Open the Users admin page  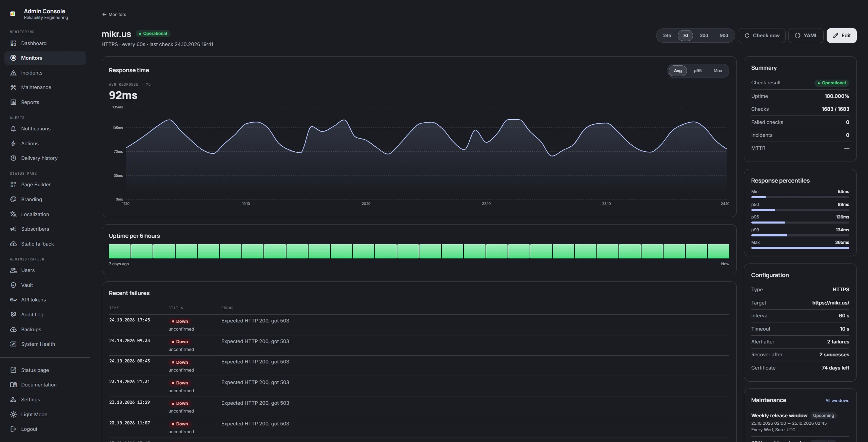[45, 270]
